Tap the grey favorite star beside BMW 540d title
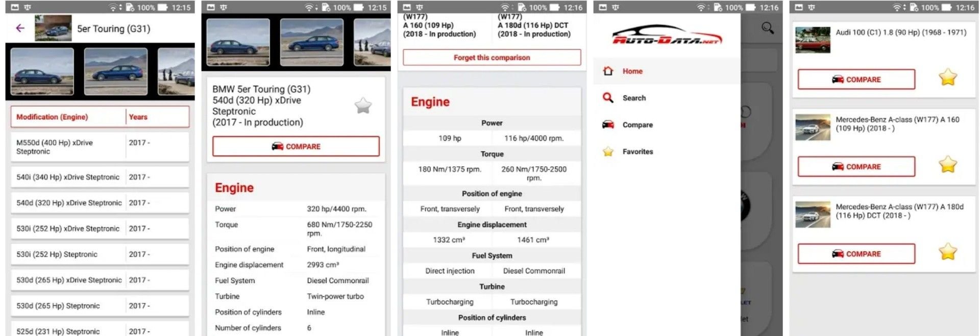 point(363,106)
